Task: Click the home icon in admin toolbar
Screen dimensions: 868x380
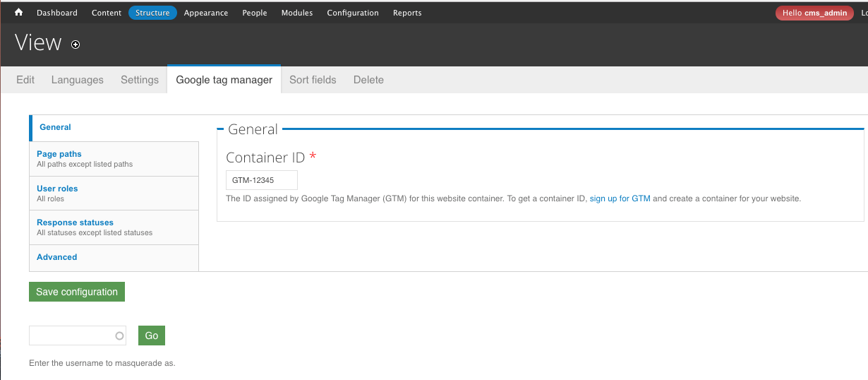Action: pos(19,13)
